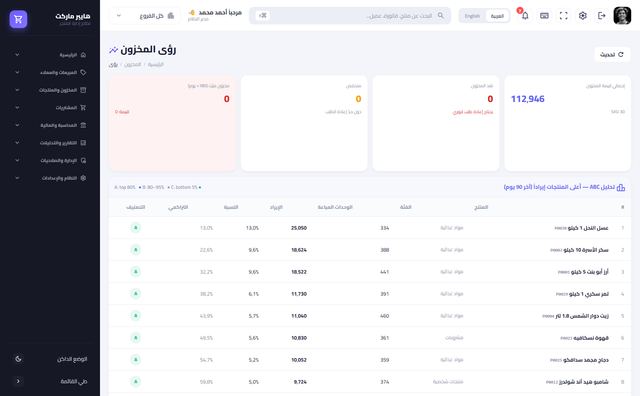Open settings gear in the top bar

(582, 16)
